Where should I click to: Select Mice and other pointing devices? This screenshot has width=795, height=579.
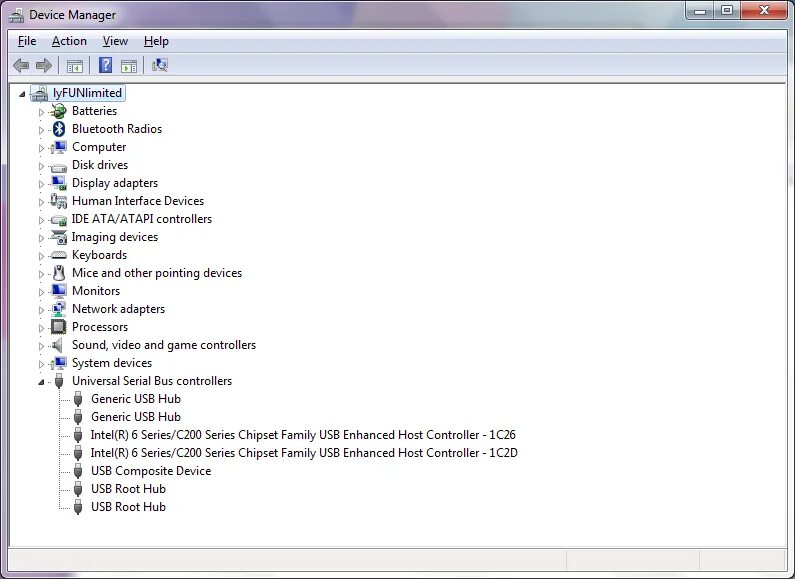coord(157,273)
